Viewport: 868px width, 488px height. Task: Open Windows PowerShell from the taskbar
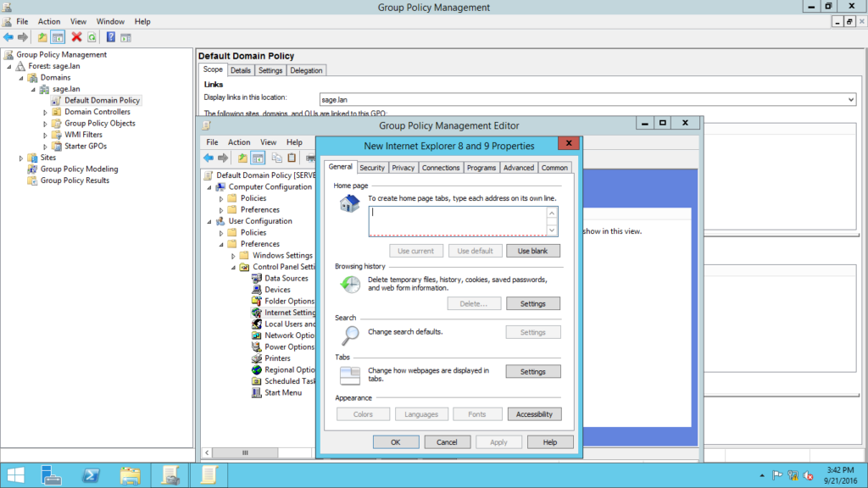coord(92,474)
